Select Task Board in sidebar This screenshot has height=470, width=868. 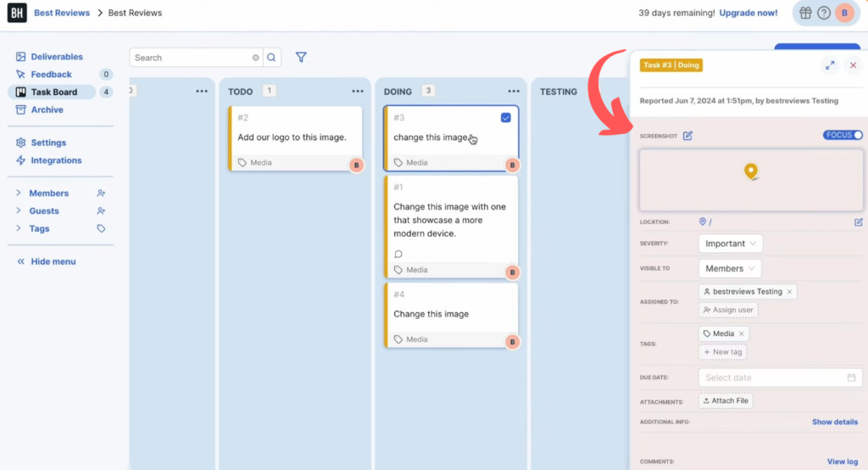(x=52, y=92)
